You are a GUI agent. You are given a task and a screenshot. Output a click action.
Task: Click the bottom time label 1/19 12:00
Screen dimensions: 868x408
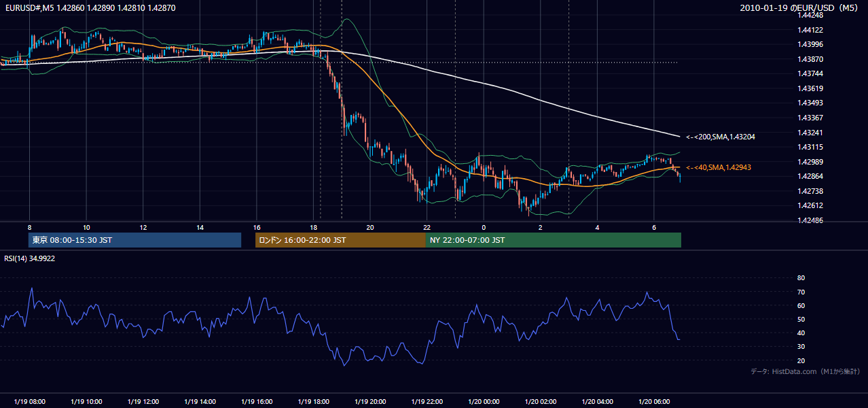coord(143,402)
